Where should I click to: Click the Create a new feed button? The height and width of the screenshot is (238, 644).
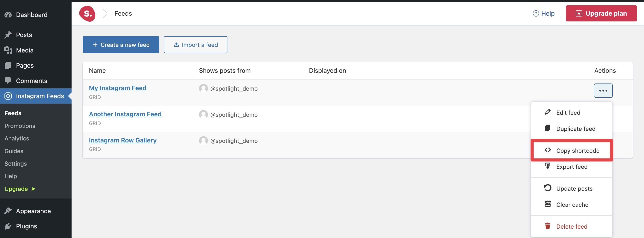click(121, 45)
